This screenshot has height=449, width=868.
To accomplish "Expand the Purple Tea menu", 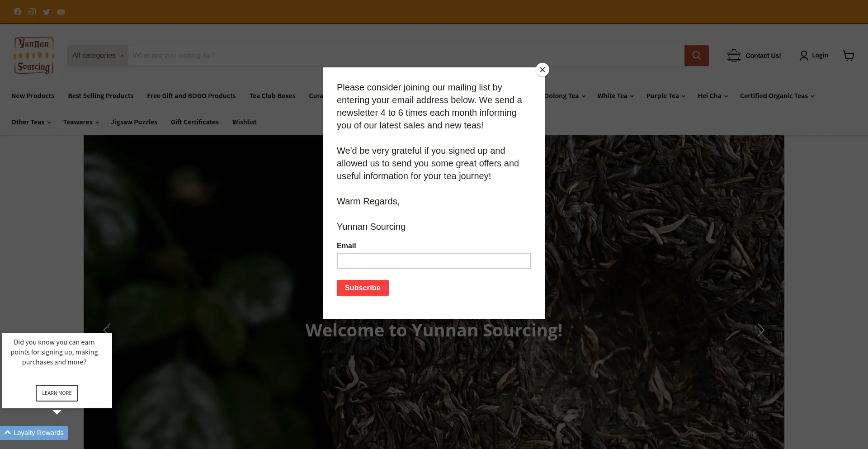I will [x=666, y=96].
